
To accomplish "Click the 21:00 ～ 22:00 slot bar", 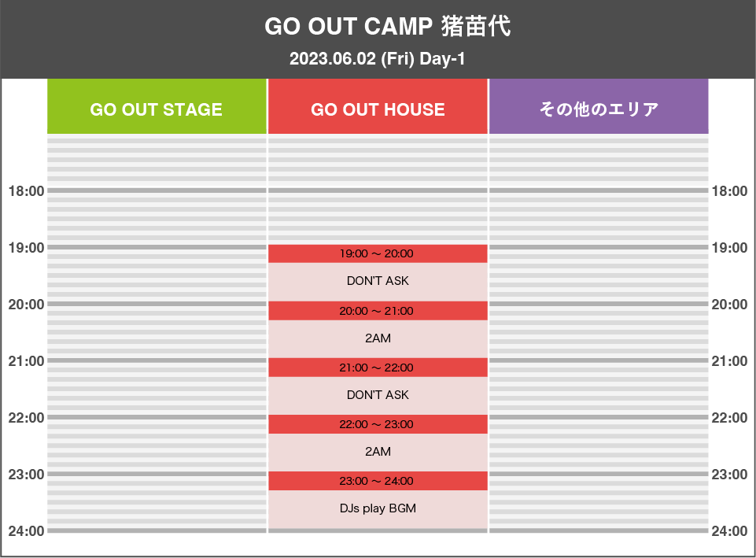I will [x=378, y=368].
